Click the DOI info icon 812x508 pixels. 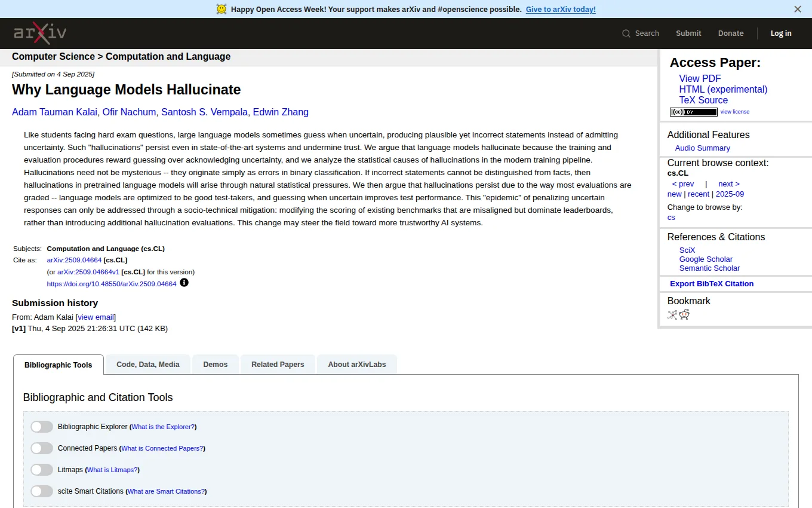184,283
